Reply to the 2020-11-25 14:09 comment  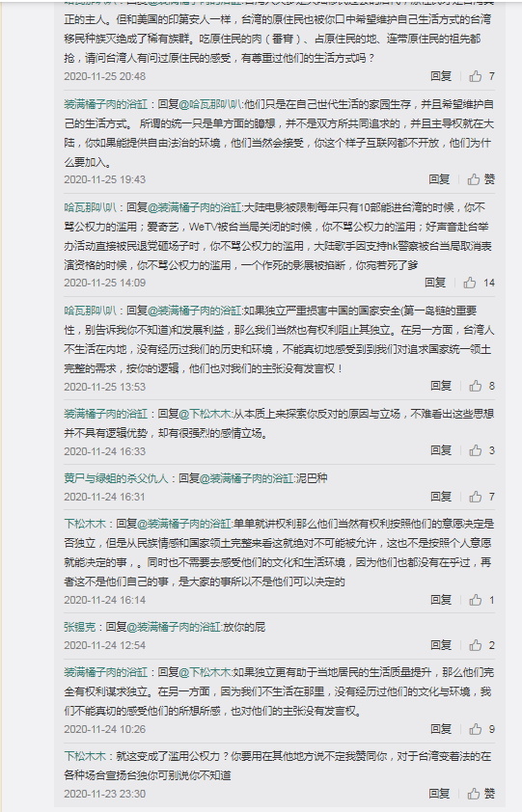tap(435, 283)
